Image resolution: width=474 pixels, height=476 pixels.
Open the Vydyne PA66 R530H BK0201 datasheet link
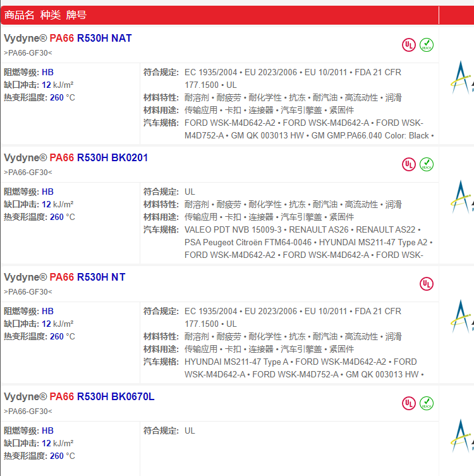pos(76,157)
